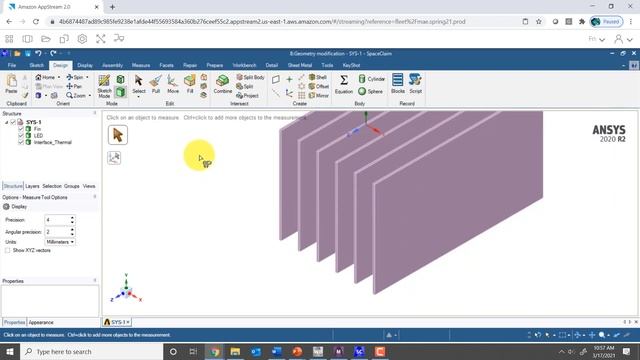Open the Select tool dropdown arrow
The width and height of the screenshot is (640, 360).
pyautogui.click(x=139, y=97)
